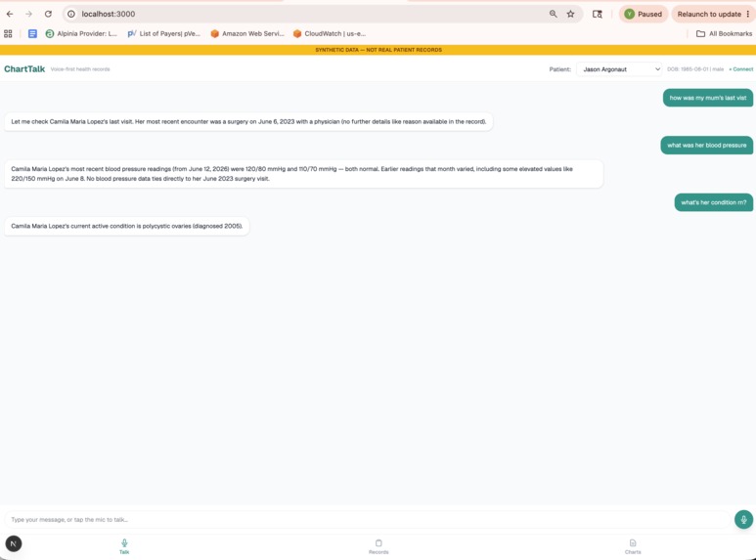Open the Alpinia Provider bookmark

(x=81, y=34)
